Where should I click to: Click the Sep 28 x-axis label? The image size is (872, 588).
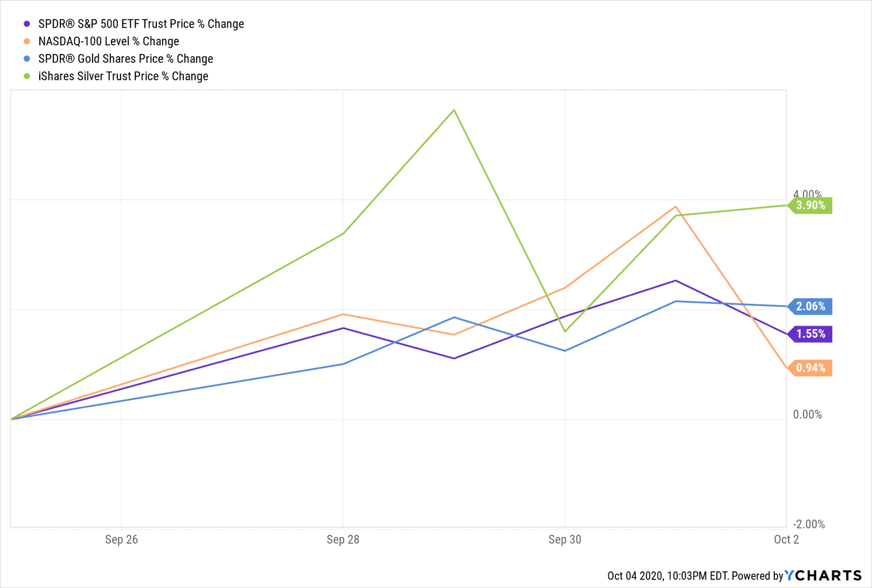(x=343, y=539)
